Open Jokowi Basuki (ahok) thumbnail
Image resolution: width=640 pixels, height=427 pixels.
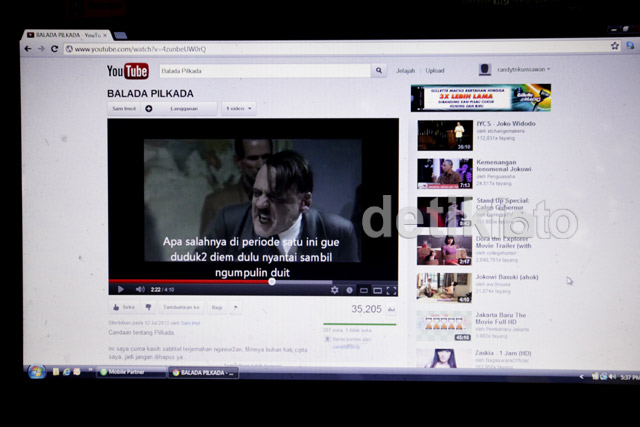pyautogui.click(x=444, y=288)
